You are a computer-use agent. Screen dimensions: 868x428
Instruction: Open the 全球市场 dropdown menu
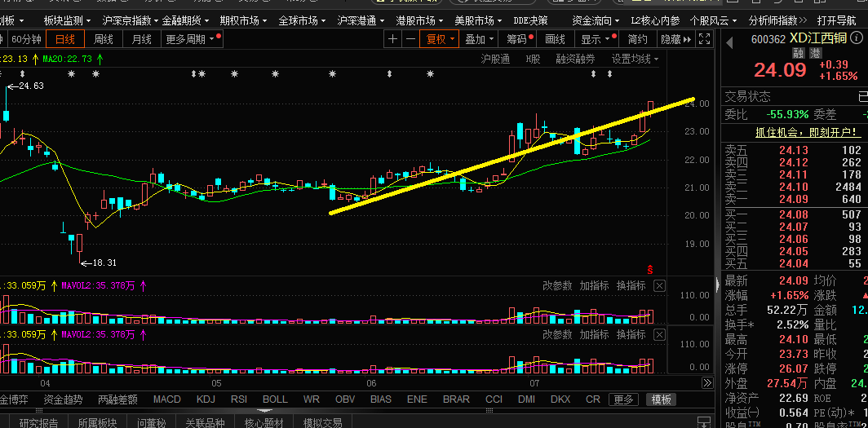coord(302,20)
